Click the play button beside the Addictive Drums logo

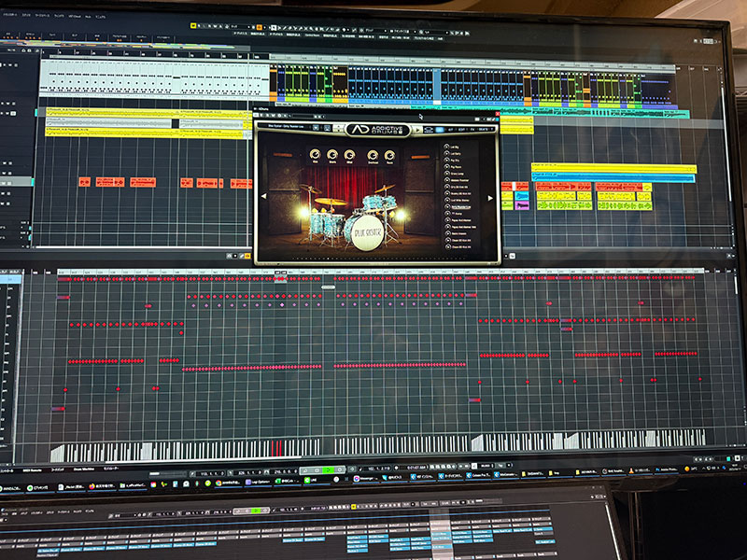click(x=417, y=130)
